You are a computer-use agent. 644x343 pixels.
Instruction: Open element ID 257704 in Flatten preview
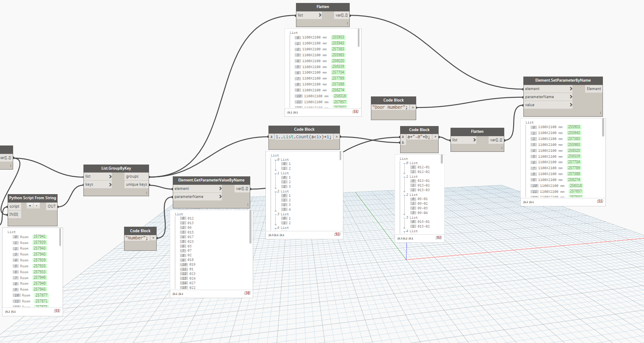coord(338,73)
